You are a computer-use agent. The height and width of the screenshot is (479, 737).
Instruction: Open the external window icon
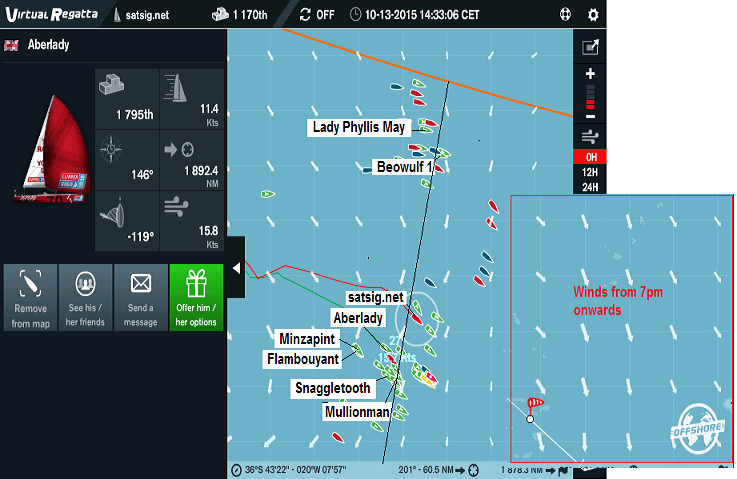click(590, 47)
